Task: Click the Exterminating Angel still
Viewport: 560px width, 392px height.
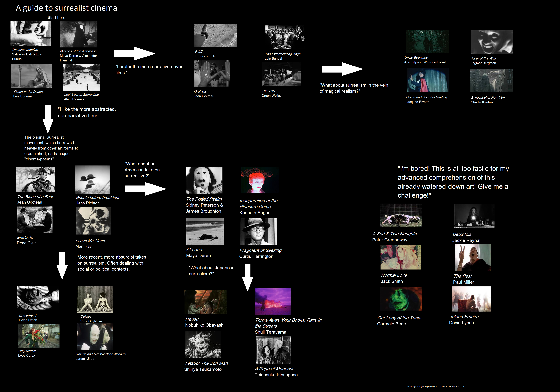Action: pyautogui.click(x=284, y=37)
